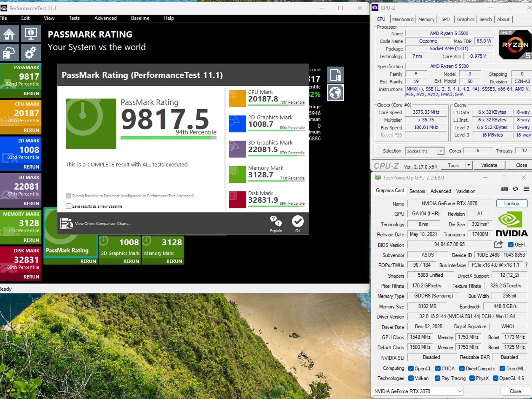Open the NVIDIA GeForce RTX 3070 GPU selector dropdown
Screen dimensions: 532x399
(x=418, y=391)
